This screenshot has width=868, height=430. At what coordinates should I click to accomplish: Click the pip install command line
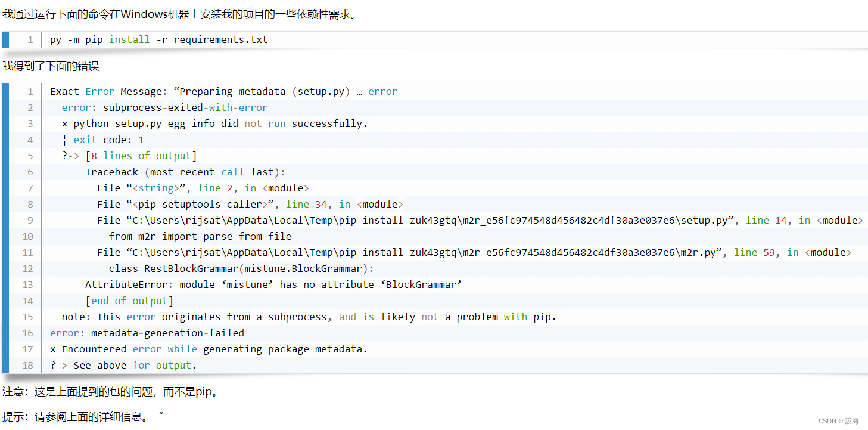pos(159,40)
